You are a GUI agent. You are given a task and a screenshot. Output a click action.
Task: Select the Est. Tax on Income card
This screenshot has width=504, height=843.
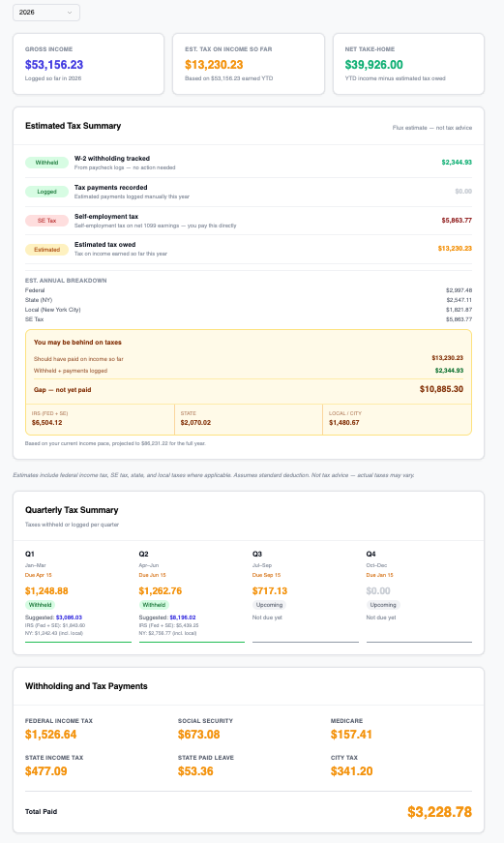click(249, 64)
